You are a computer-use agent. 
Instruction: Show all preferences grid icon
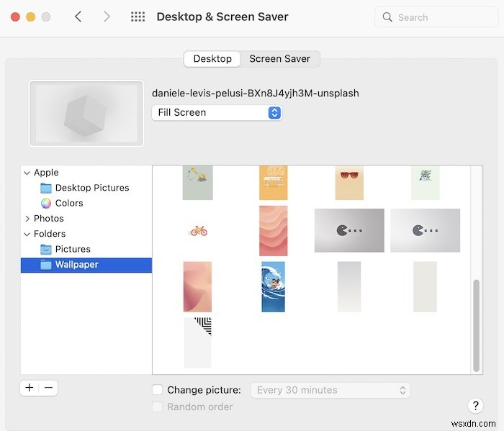tap(138, 17)
